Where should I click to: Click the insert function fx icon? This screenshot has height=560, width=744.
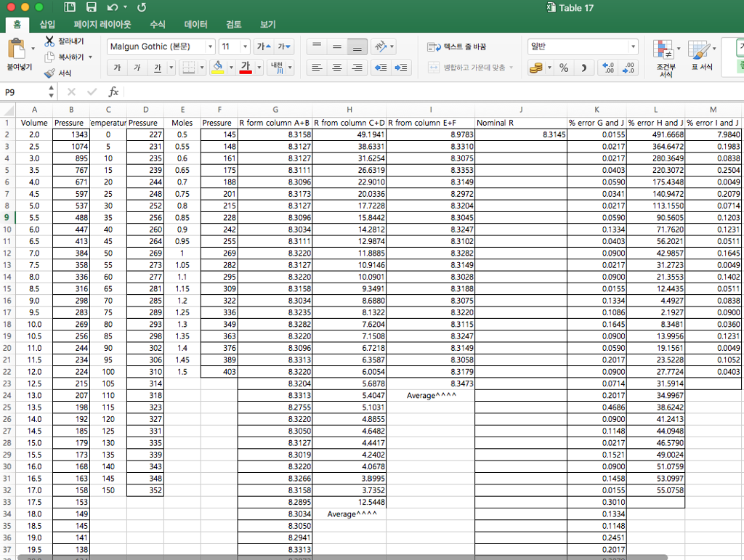point(113,92)
